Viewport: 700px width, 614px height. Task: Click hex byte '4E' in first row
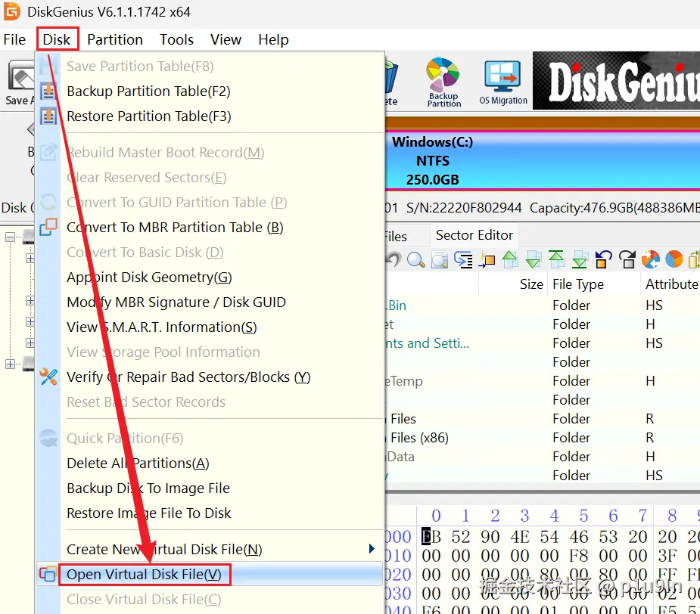pyautogui.click(x=520, y=537)
